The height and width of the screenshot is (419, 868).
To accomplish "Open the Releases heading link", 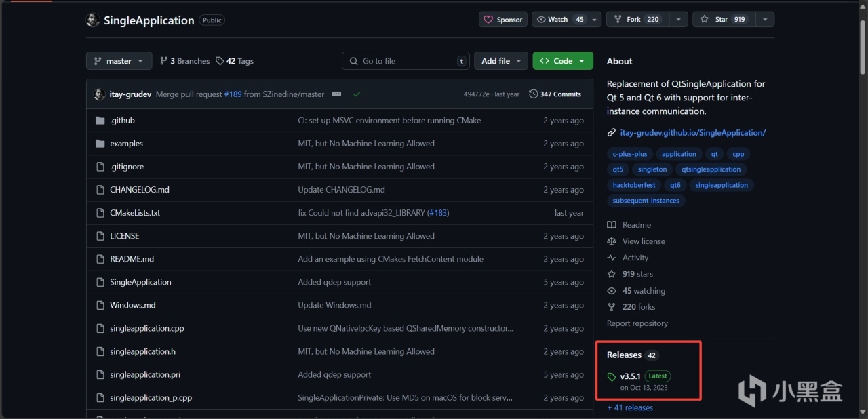I will tap(632, 355).
